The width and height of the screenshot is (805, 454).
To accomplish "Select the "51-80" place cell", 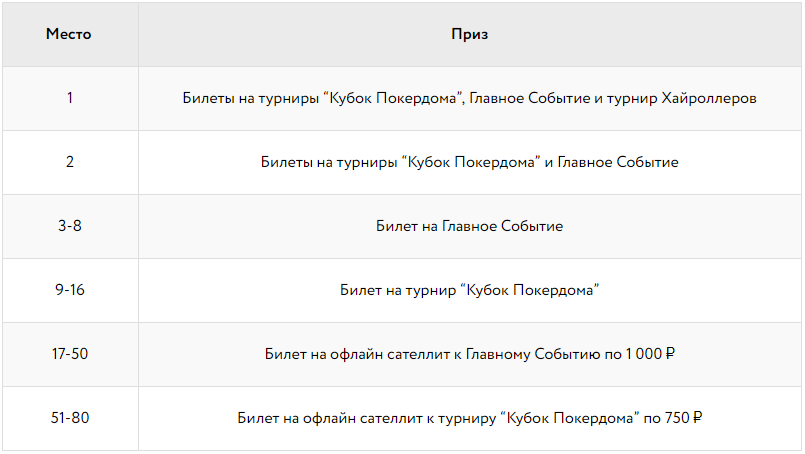I will tap(69, 418).
